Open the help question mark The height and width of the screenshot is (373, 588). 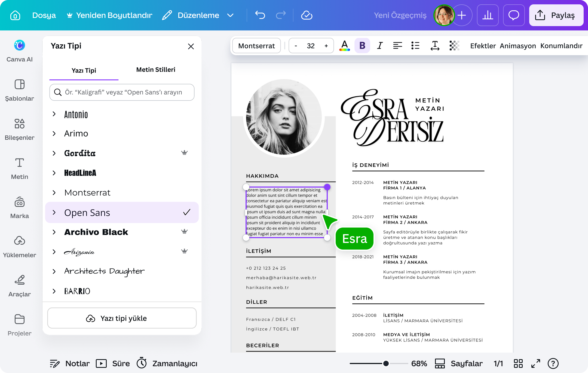pyautogui.click(x=553, y=363)
